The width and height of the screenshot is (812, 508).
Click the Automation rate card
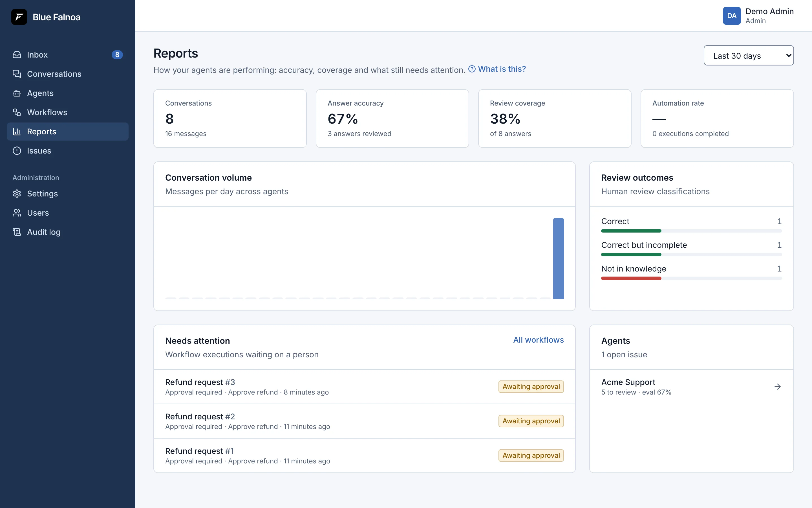(717, 118)
